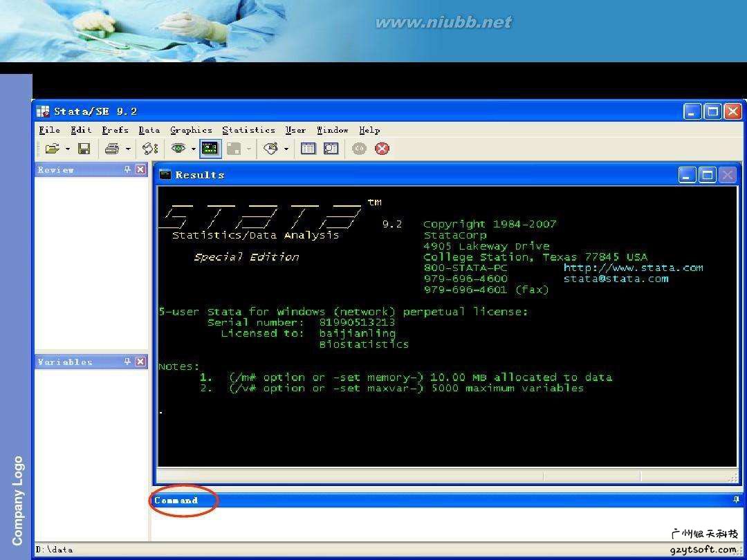Expand the Viewer dropdown arrow

click(x=194, y=149)
